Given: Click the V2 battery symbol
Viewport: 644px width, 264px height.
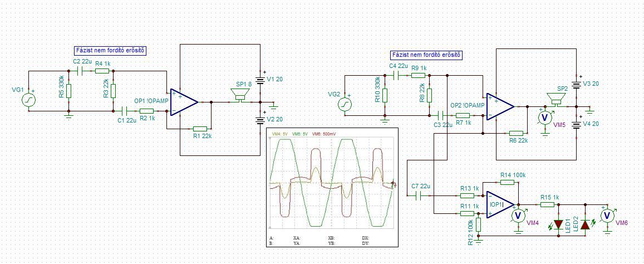Looking at the screenshot, I should click(x=259, y=120).
